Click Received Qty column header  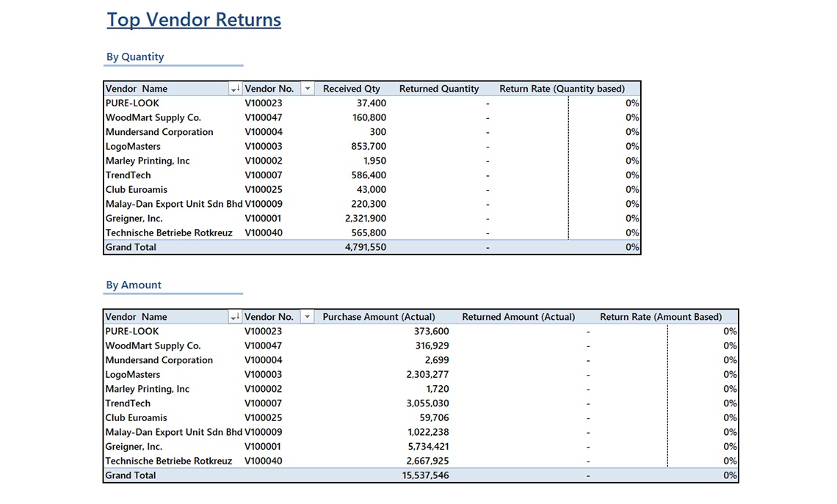351,89
